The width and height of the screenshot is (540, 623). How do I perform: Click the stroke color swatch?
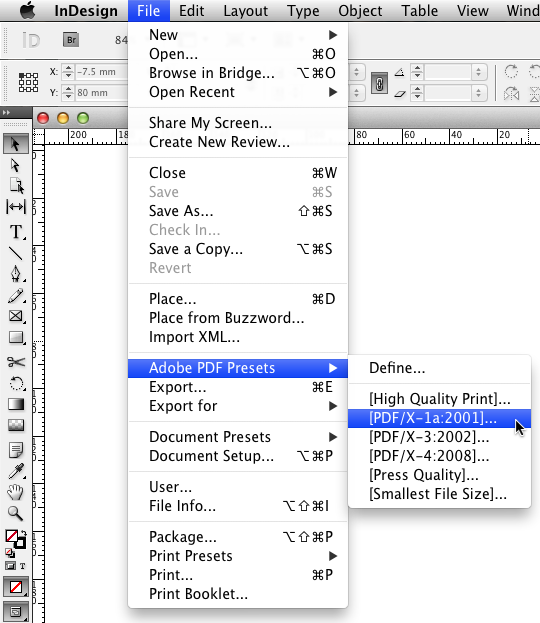[x=20, y=544]
